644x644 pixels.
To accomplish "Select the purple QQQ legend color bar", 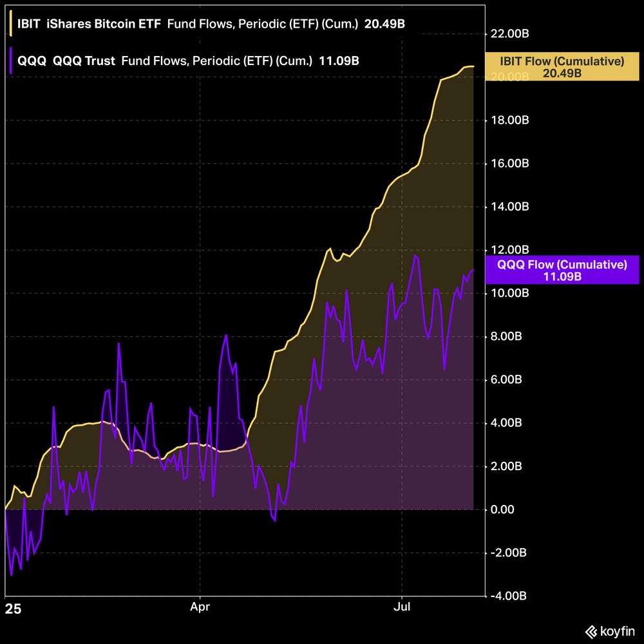I will coord(11,61).
